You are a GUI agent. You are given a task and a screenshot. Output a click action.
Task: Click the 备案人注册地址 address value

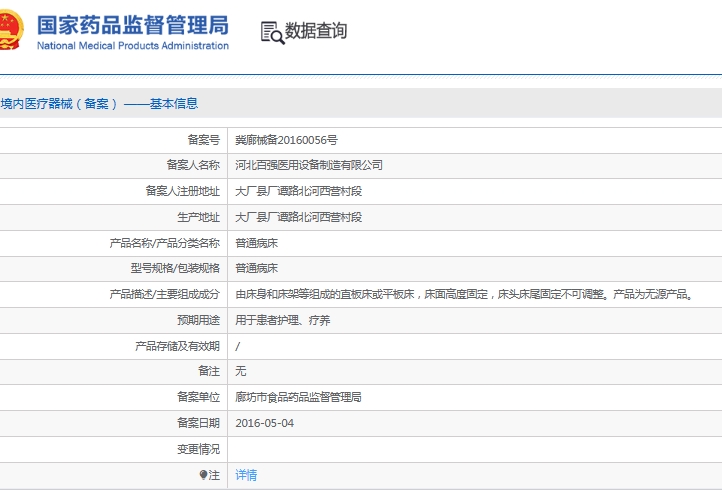[298, 191]
